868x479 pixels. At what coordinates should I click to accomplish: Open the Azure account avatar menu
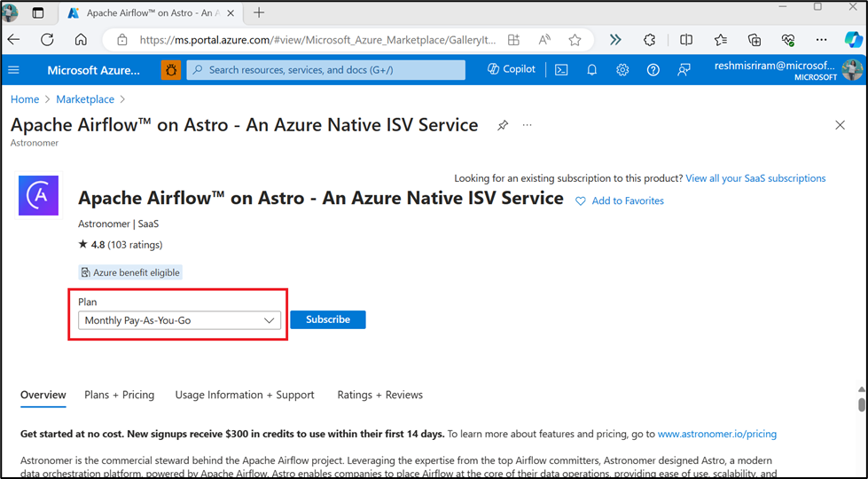(852, 70)
